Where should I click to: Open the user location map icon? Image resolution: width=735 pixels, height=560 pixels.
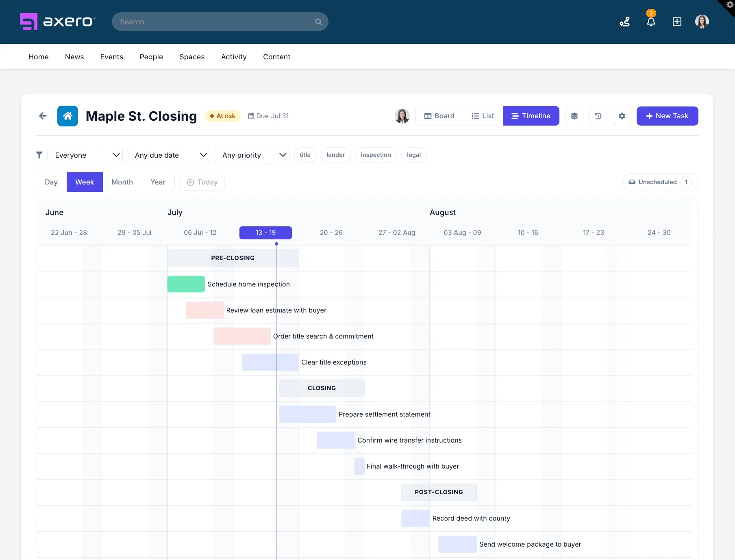pyautogui.click(x=625, y=22)
